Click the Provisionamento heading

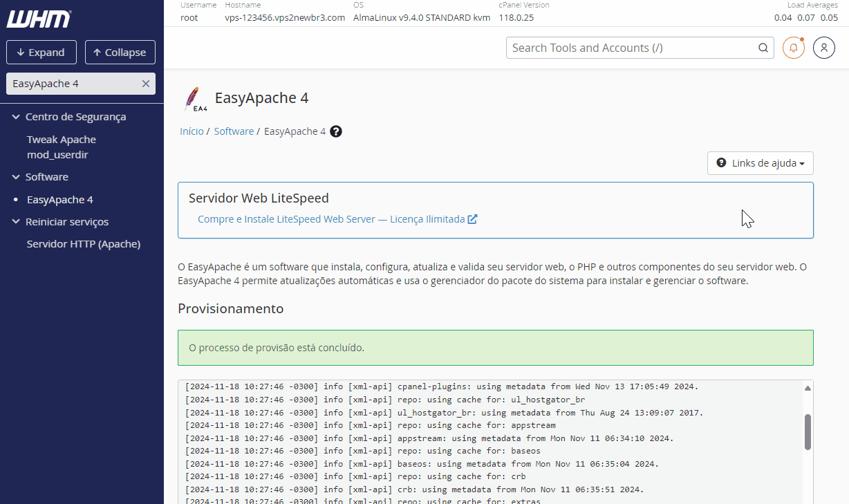point(231,308)
